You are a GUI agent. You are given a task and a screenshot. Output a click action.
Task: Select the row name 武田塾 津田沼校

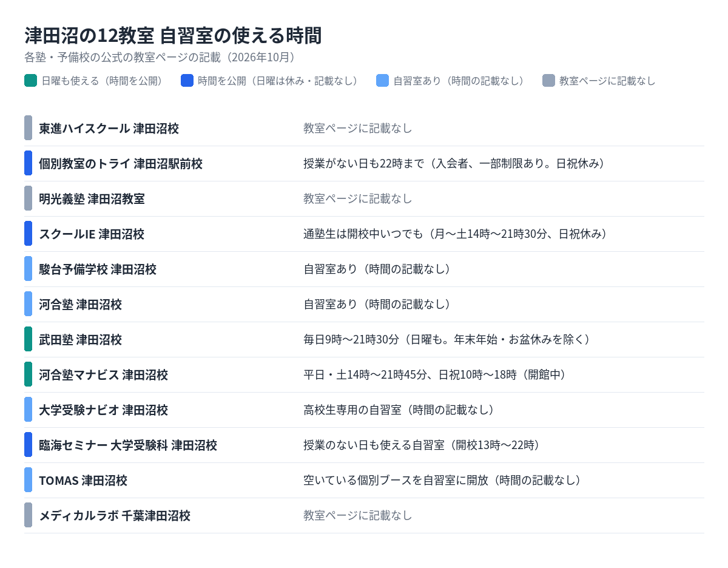click(x=80, y=340)
